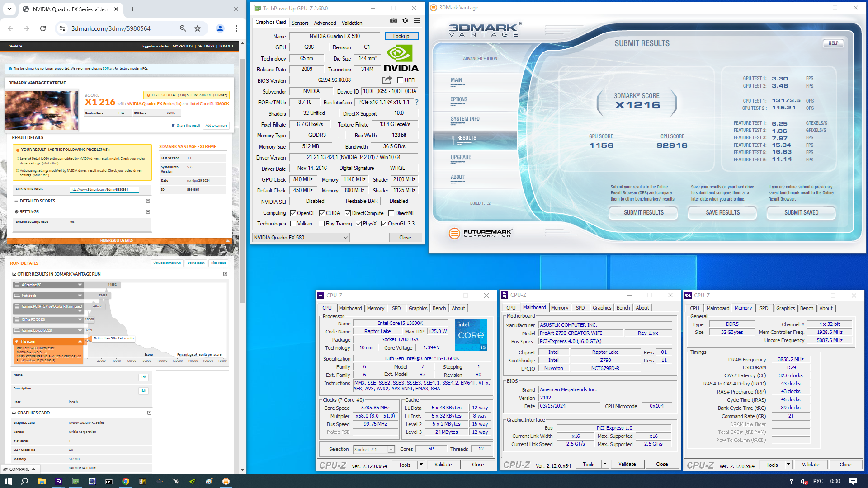Open the Tools dropdown arrow in CPU-Z CPU window
868x488 pixels.
[x=421, y=465]
